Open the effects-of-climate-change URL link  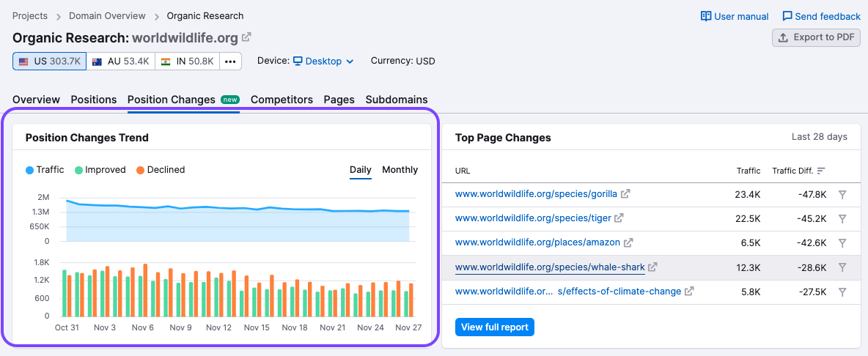(x=568, y=292)
